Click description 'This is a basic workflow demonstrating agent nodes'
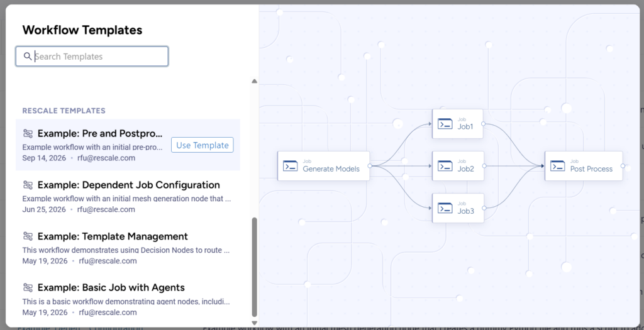Viewport: 644px width, 330px height. point(126,301)
